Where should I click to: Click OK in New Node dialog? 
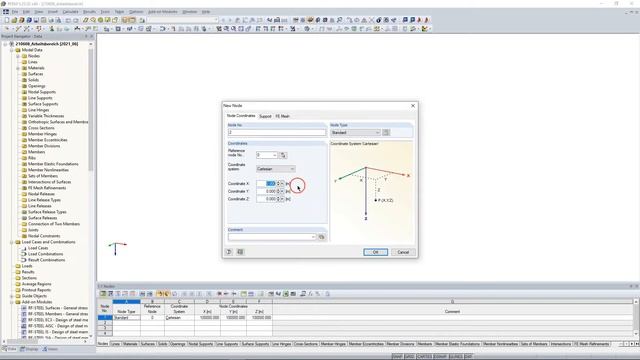[376, 252]
